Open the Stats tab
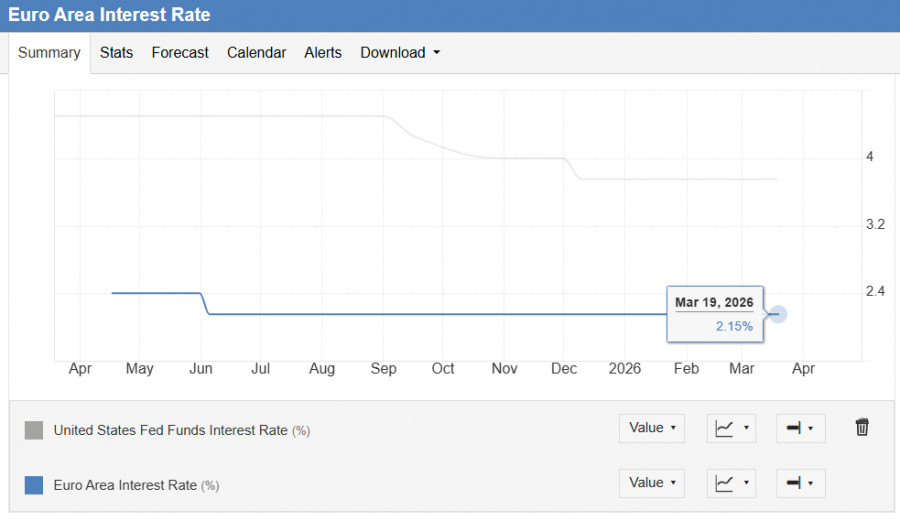 [116, 53]
